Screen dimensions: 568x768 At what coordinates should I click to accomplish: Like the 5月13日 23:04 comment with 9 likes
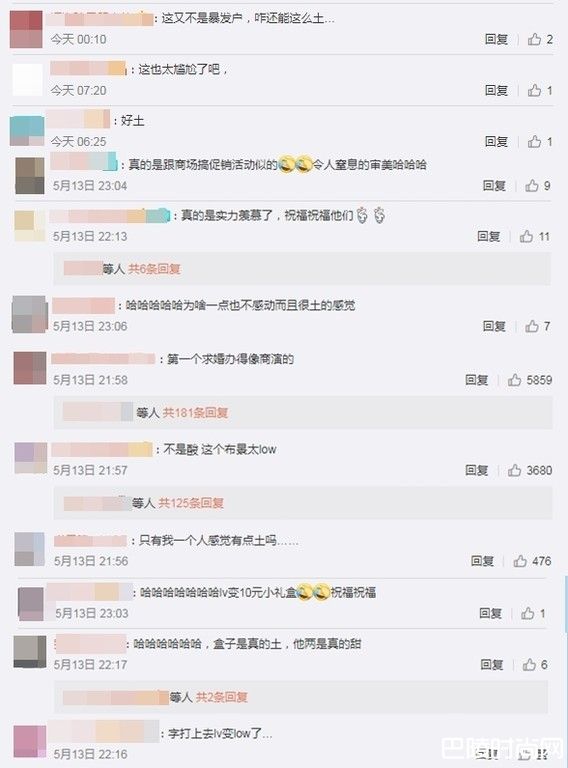point(532,186)
